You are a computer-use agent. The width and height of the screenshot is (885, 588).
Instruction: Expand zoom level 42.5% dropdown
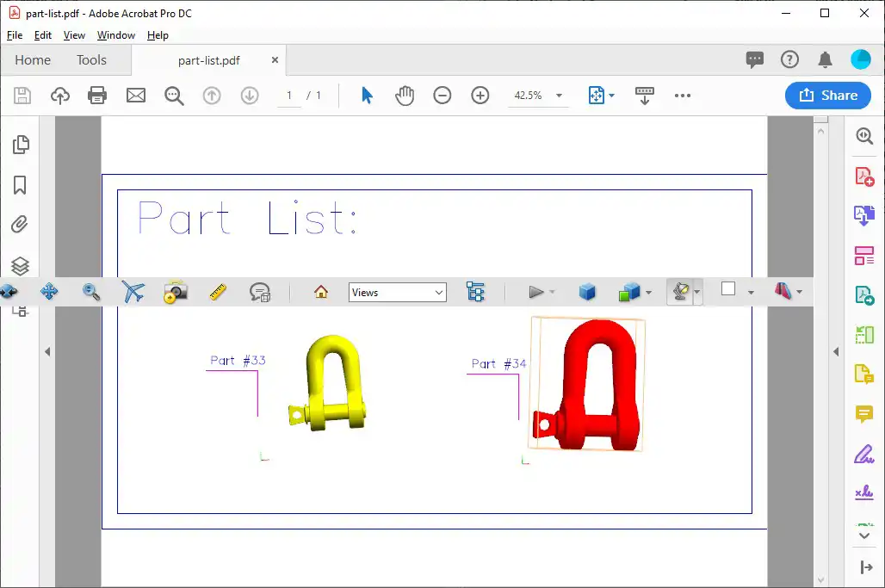tap(559, 96)
